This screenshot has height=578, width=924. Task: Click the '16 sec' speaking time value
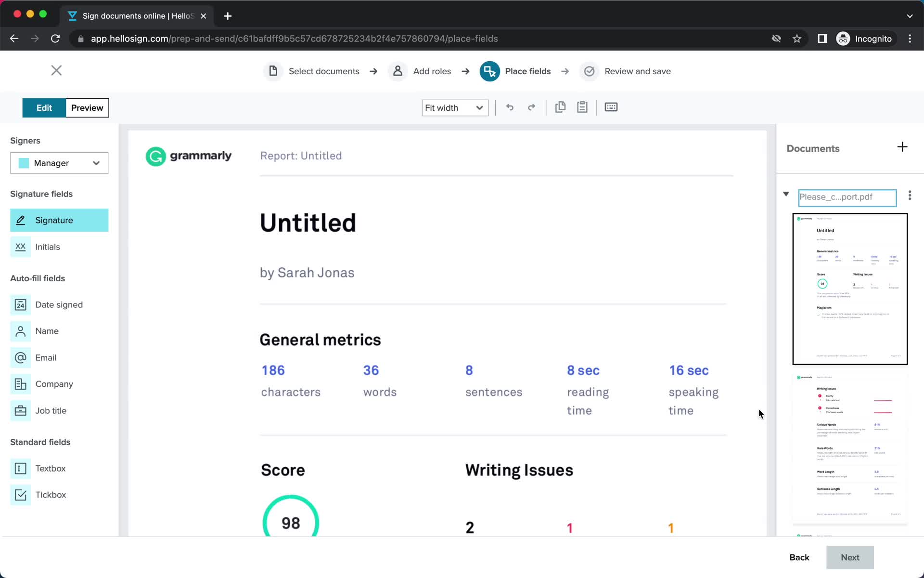click(x=689, y=370)
